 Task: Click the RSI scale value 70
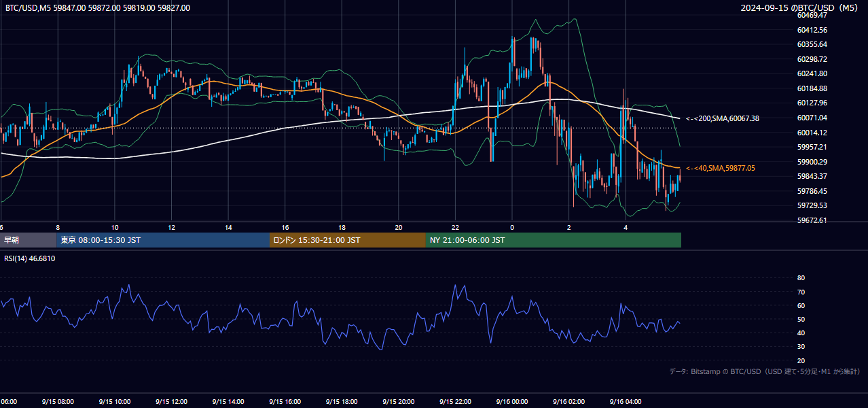801,292
